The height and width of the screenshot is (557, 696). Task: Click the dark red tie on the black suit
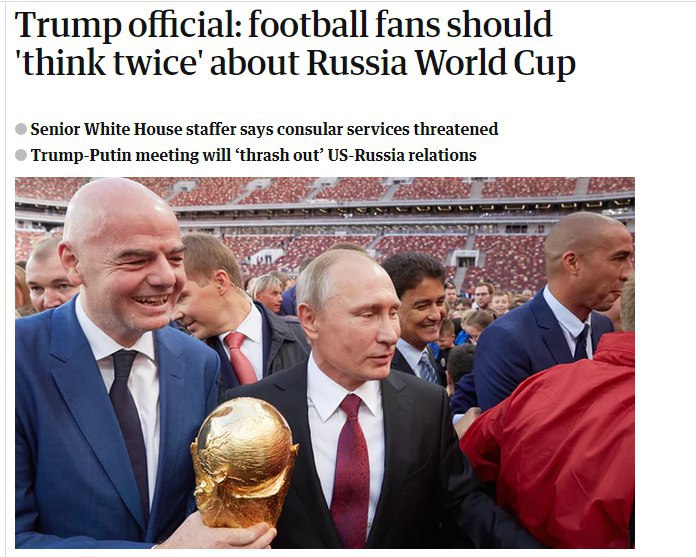(351, 470)
